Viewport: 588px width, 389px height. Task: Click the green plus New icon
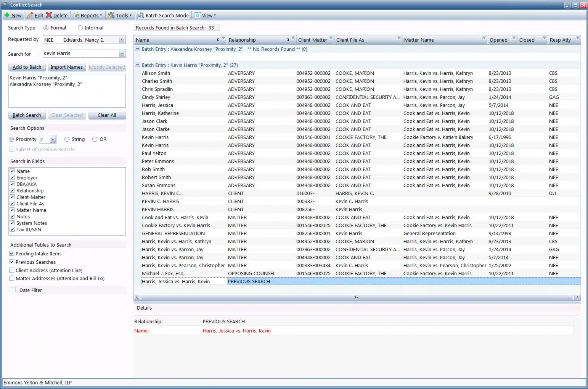[x=7, y=15]
